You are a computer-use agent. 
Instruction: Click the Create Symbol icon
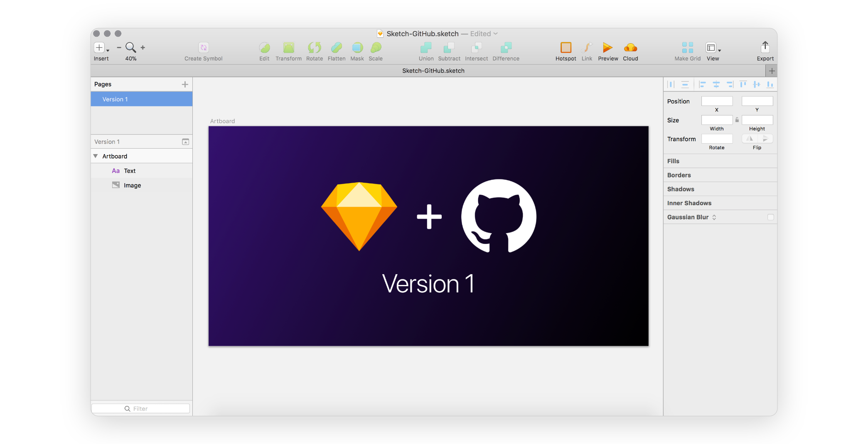(x=203, y=47)
